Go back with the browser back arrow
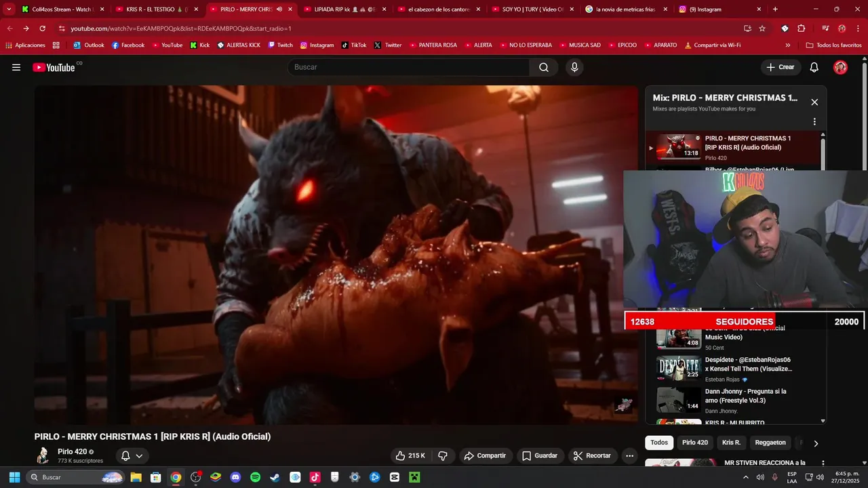 9,28
